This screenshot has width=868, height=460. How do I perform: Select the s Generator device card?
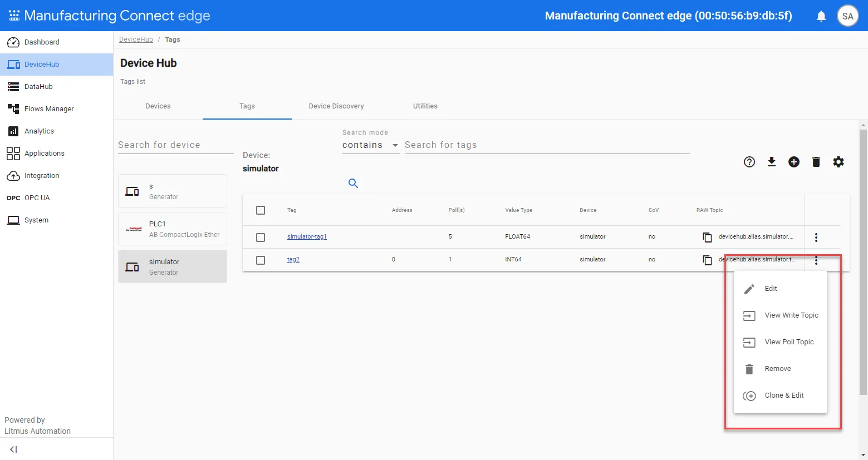[x=173, y=191]
